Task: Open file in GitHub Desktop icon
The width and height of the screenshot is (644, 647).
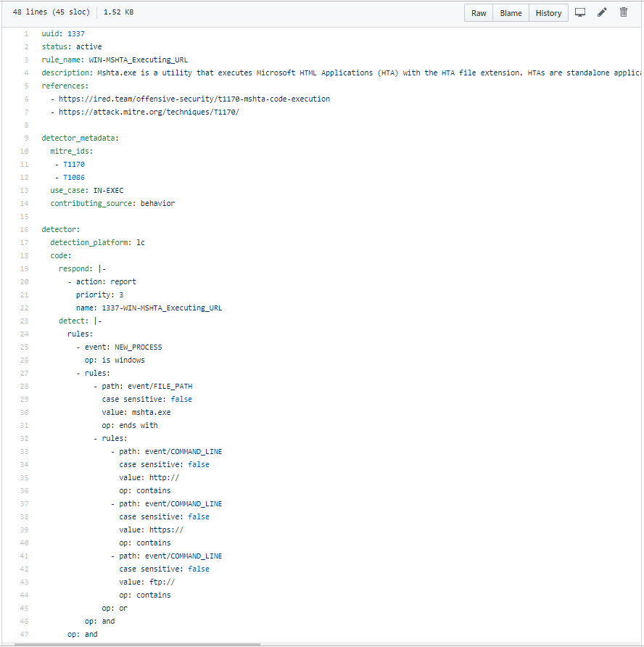Action: [x=580, y=12]
